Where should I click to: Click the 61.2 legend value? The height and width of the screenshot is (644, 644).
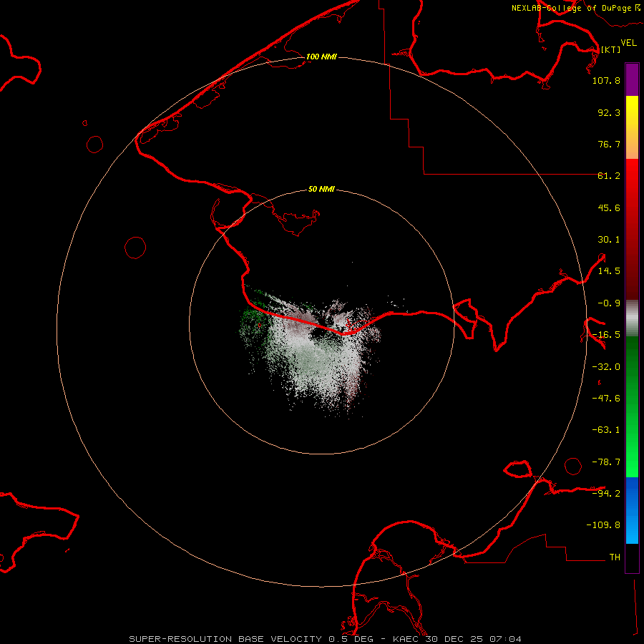pyautogui.click(x=609, y=176)
